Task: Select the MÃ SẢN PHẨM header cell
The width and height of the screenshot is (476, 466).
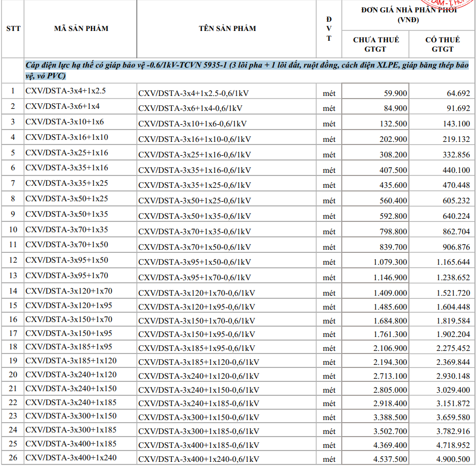Action: tap(81, 28)
